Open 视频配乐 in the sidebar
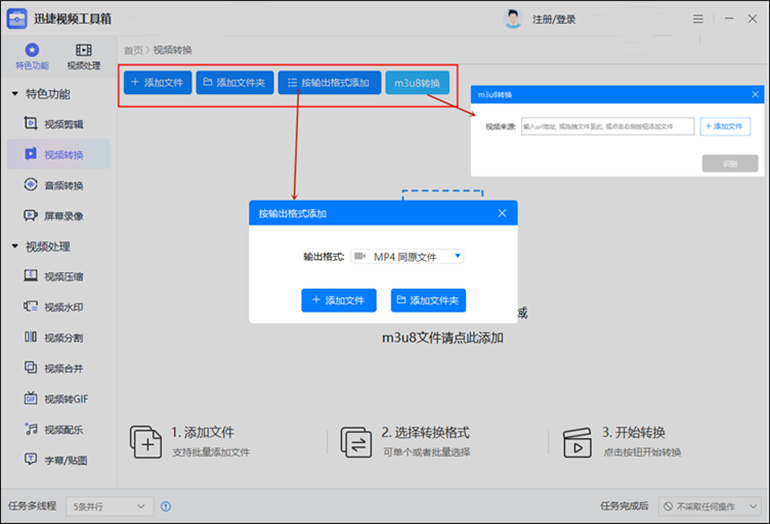Viewport: 770px width, 524px height. coord(58,429)
